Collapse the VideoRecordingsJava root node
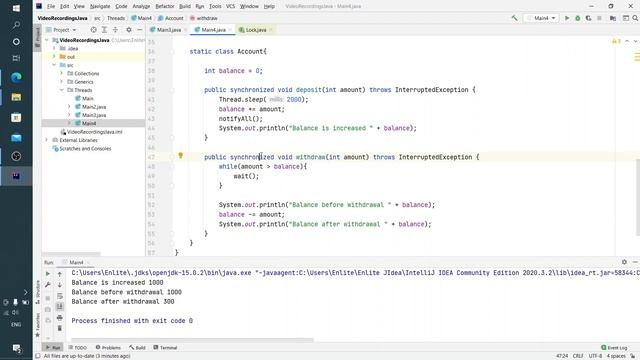Viewport: 640px width, 360px height. [47, 40]
